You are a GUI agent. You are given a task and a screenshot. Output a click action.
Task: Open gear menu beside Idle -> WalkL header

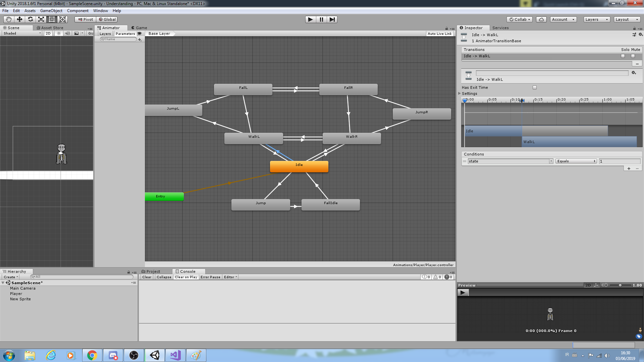[640, 35]
